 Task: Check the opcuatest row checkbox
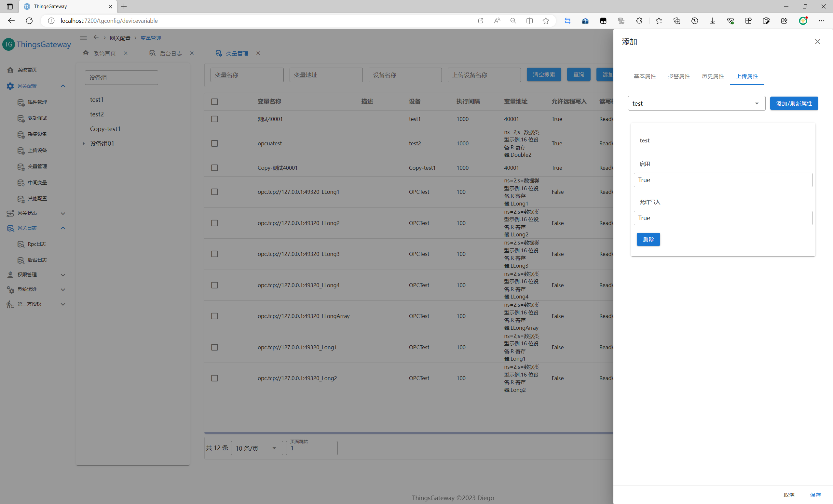pyautogui.click(x=214, y=143)
